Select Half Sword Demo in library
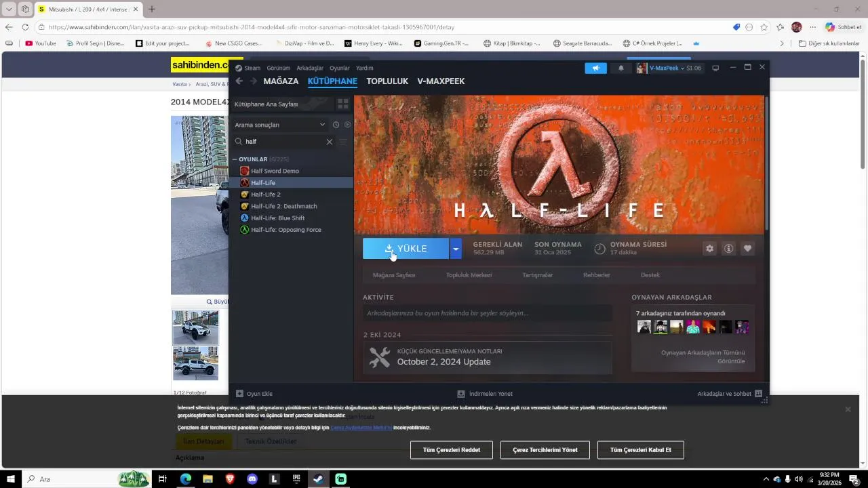Viewport: 868px width, 488px height. click(x=291, y=171)
